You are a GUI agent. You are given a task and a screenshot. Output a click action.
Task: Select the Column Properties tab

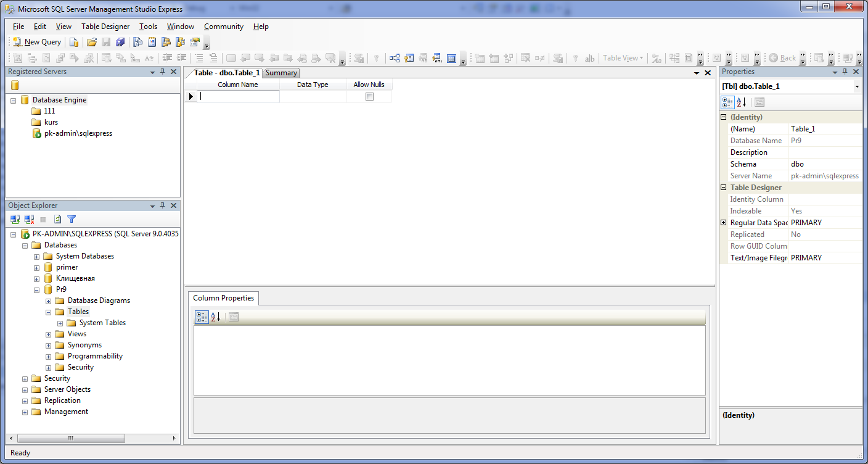click(223, 298)
